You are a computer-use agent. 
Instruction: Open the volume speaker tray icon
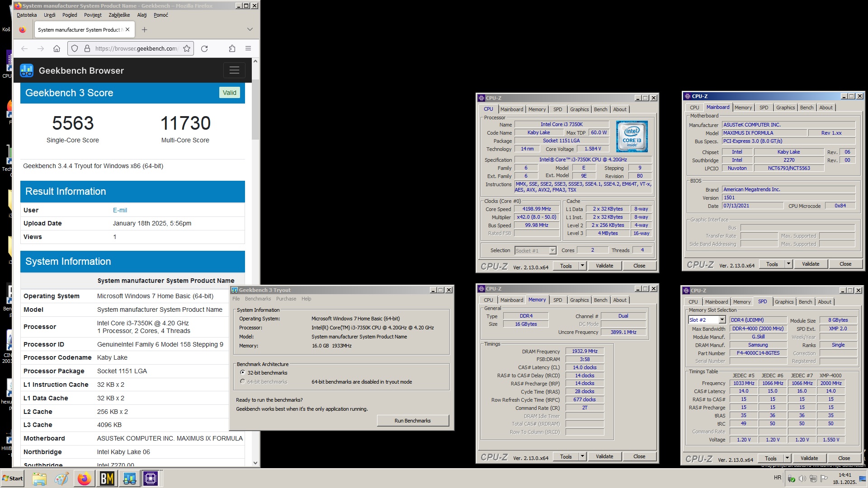(802, 479)
